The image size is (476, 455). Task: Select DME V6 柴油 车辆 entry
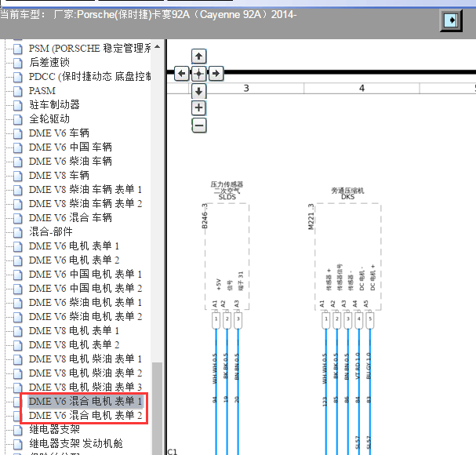(70, 162)
